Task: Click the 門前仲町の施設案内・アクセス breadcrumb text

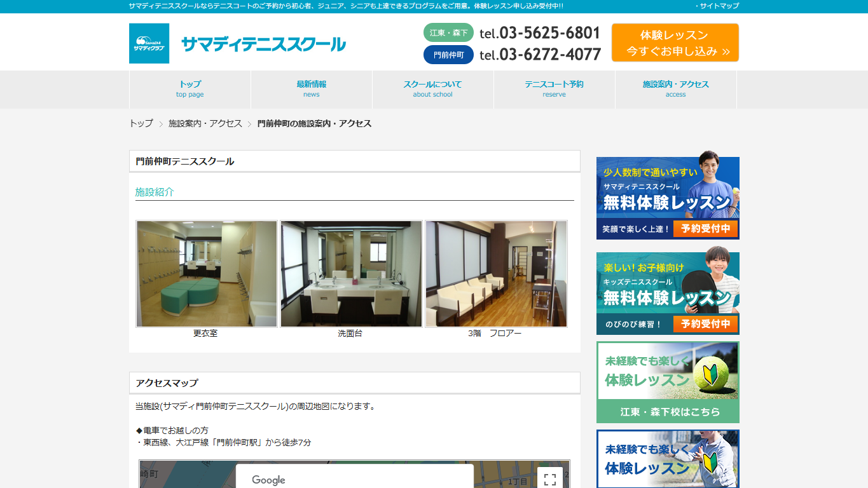Action: pos(314,123)
